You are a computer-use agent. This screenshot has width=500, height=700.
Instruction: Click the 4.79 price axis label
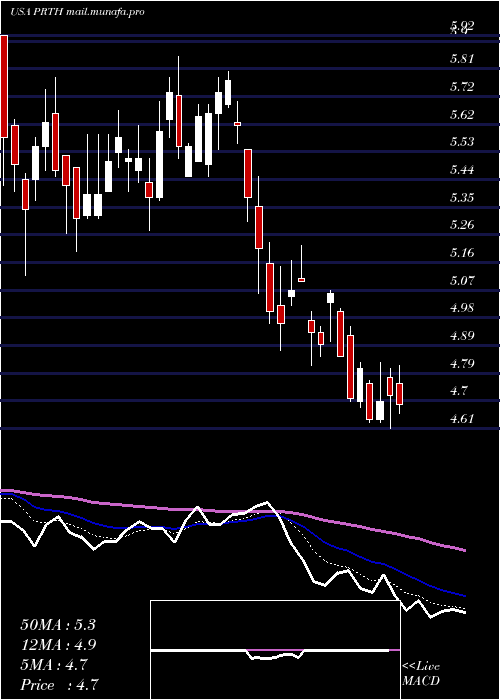coord(462,363)
